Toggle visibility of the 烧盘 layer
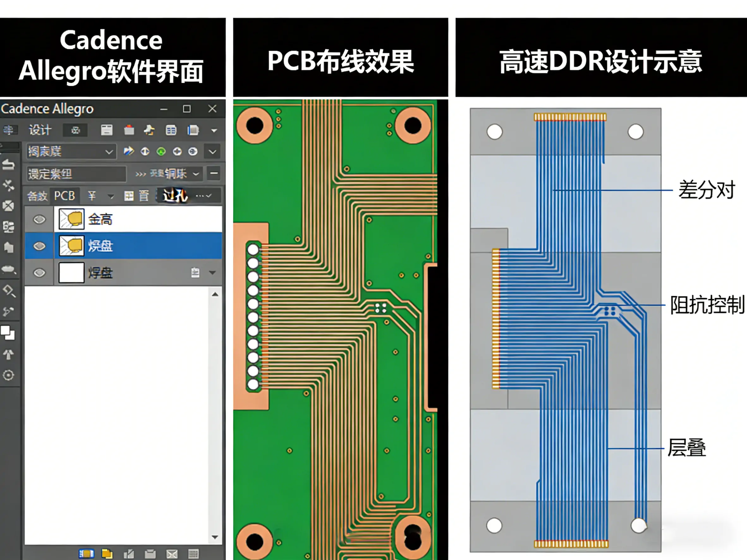Screen dimensions: 747x560 [39, 246]
